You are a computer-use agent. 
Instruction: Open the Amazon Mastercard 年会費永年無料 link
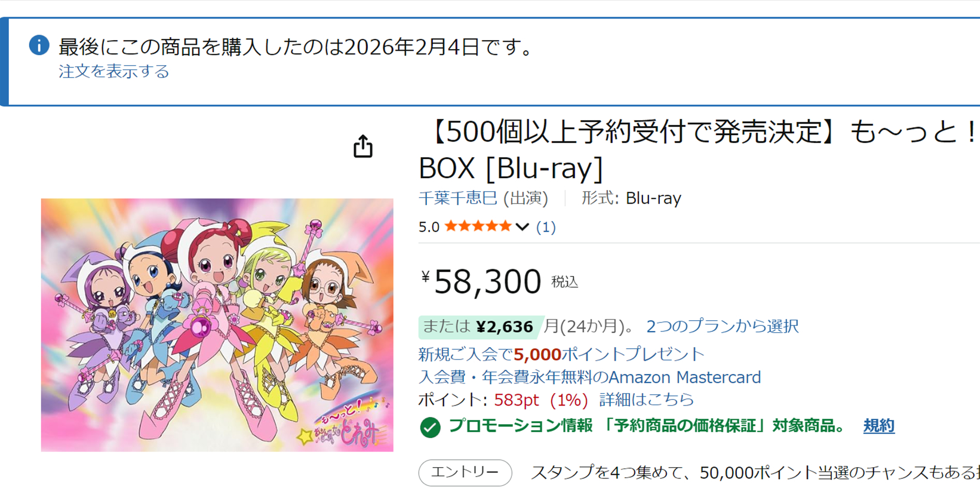coord(589,378)
